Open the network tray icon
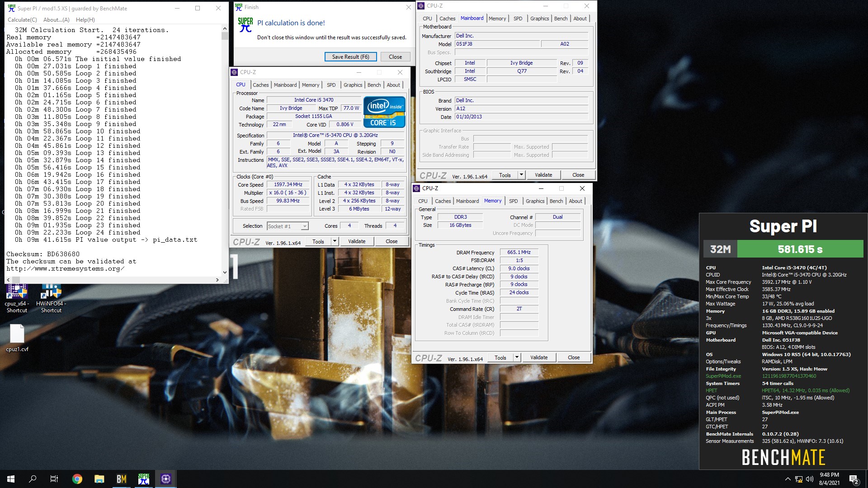 pos(799,479)
